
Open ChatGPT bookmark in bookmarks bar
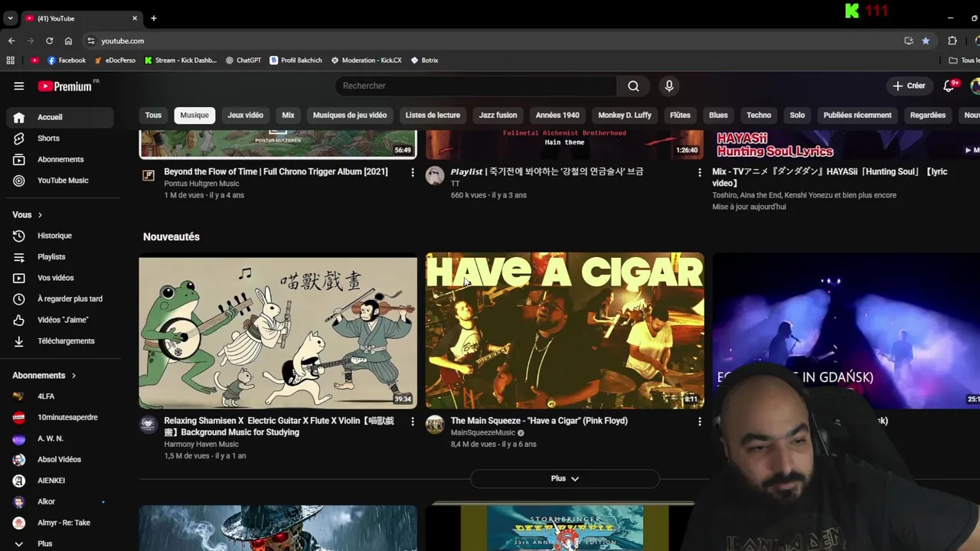pos(243,60)
